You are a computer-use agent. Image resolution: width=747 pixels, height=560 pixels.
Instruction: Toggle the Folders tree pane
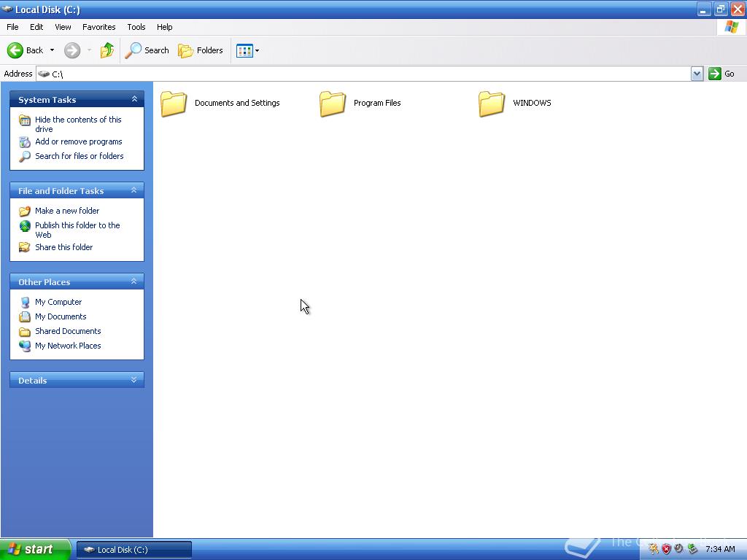point(201,50)
